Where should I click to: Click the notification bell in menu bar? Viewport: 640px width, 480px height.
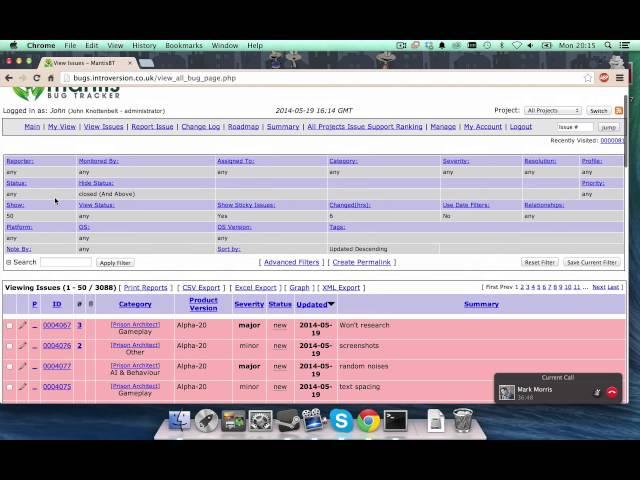pos(442,45)
